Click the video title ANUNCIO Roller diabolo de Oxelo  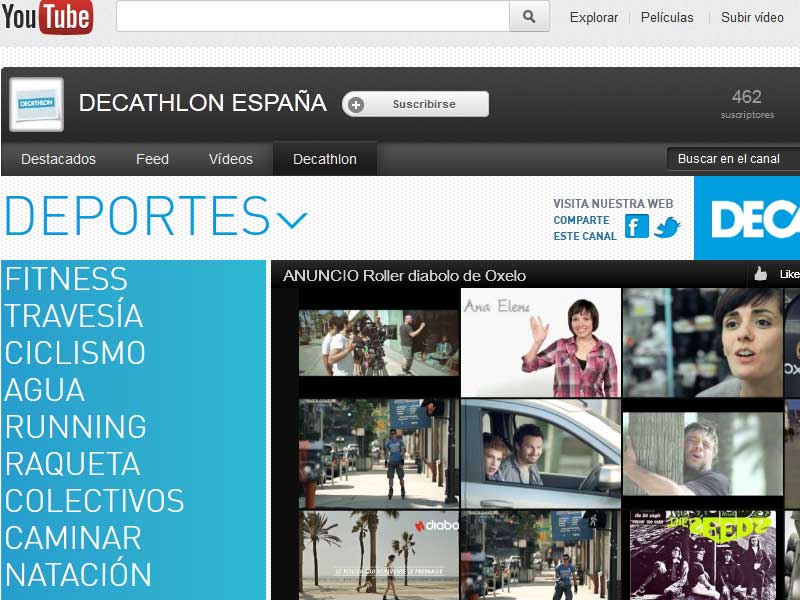[405, 276]
